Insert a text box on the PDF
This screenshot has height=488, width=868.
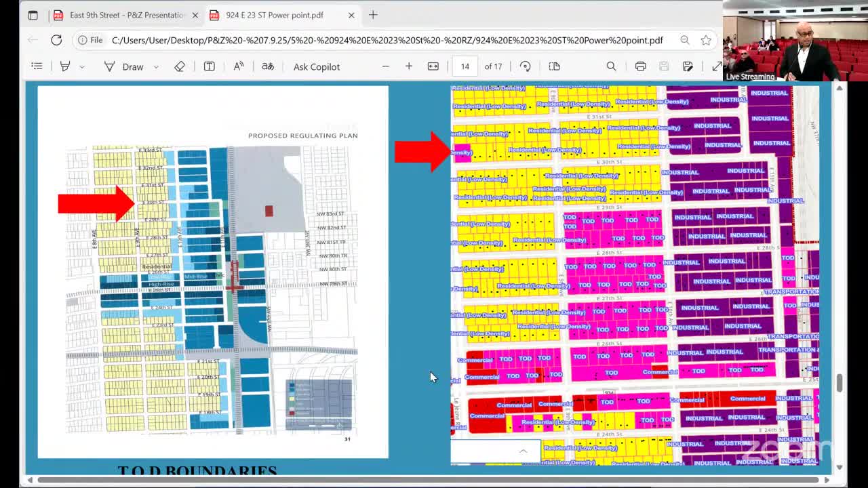point(210,66)
